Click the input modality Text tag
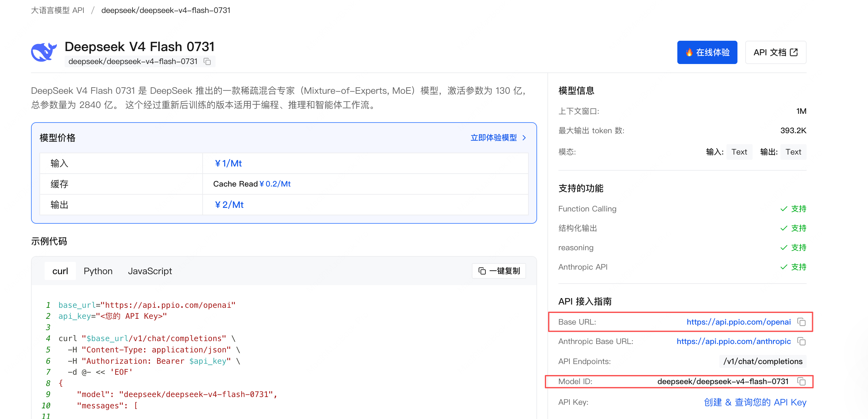868x419 pixels. tap(739, 152)
